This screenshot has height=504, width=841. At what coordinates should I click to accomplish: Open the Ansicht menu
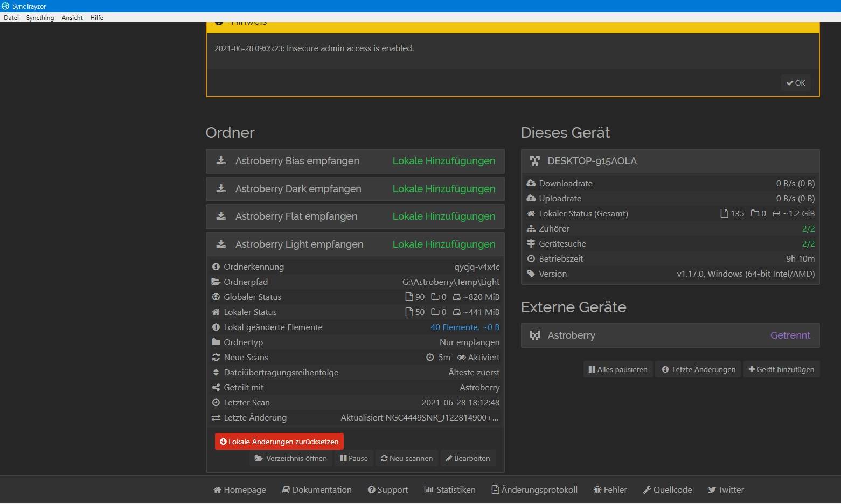(x=72, y=18)
